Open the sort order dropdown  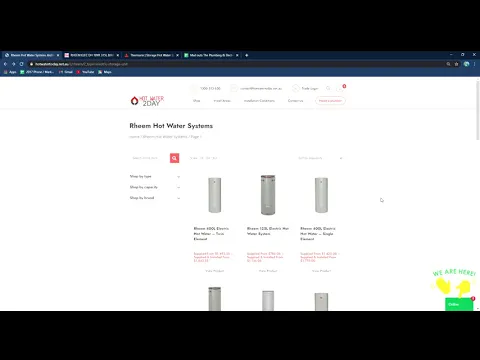point(320,158)
